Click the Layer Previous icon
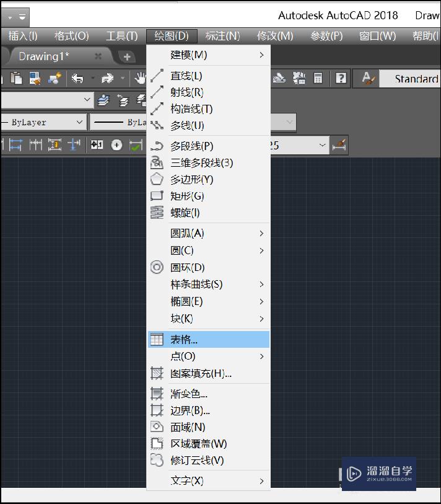 [x=123, y=100]
